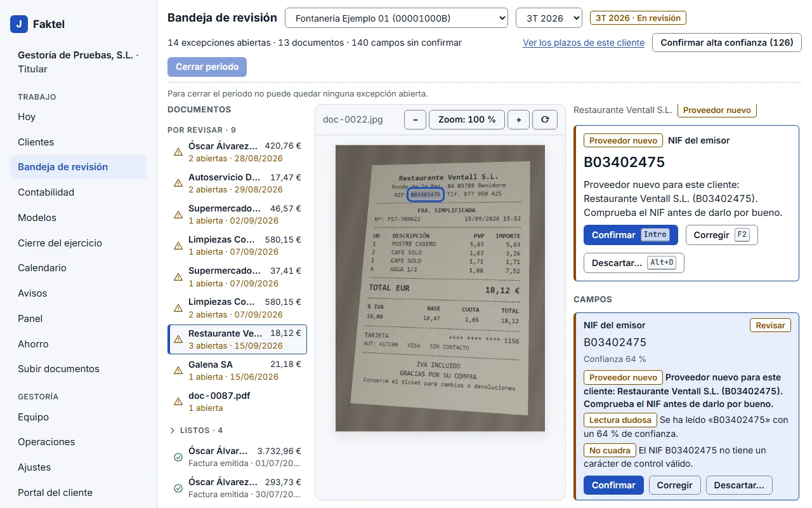Select Supermercado document 46,57 €
This screenshot has width=812, height=508.
(237, 214)
